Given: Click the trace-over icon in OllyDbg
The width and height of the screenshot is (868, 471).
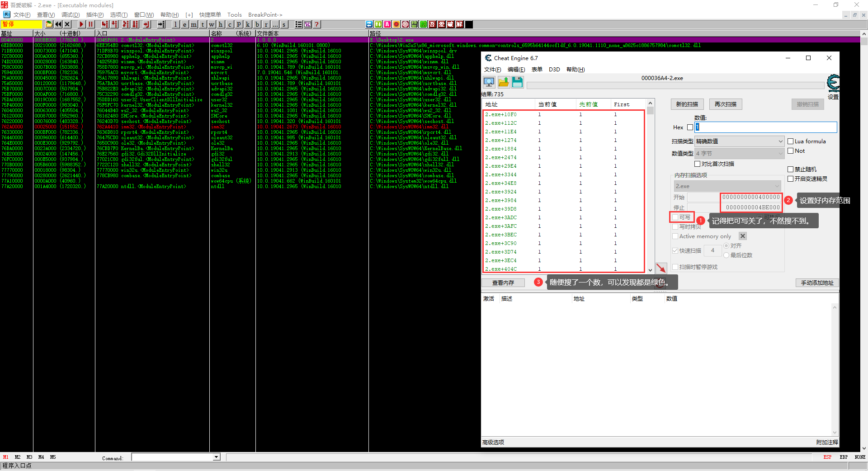Looking at the screenshot, I should pyautogui.click(x=135, y=24).
